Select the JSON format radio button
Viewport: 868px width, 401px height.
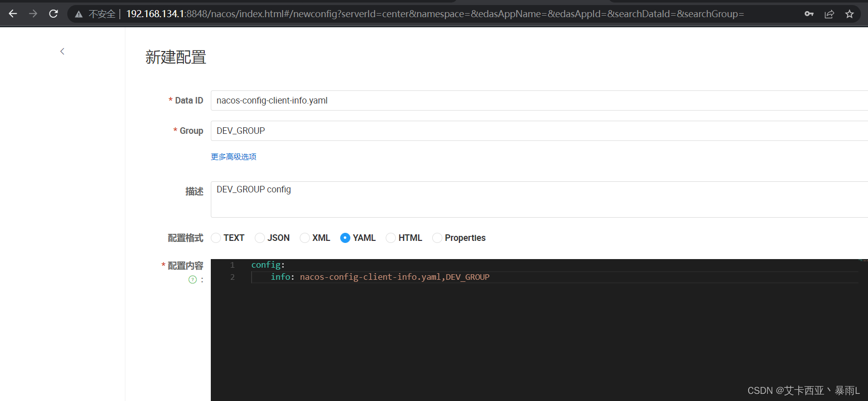pos(260,238)
